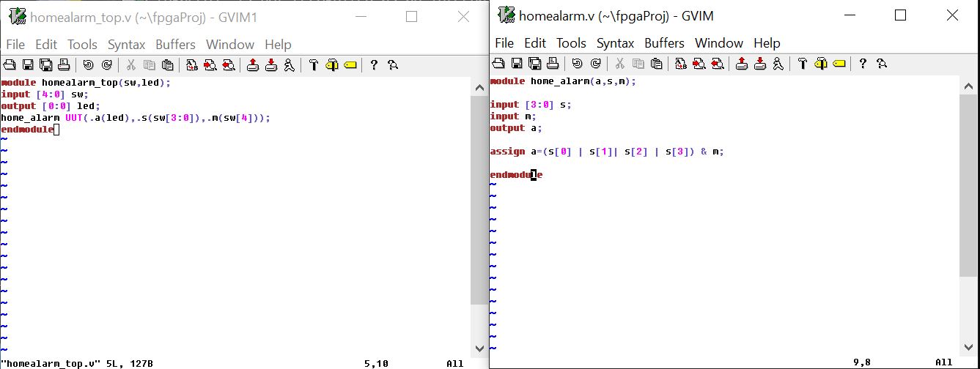This screenshot has height=369, width=980.
Task: Click Redo icon in homealarm.v window
Action: point(596,64)
